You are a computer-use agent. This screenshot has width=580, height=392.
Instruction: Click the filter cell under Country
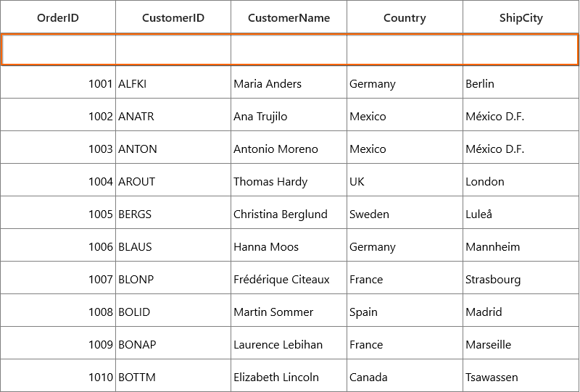(x=405, y=49)
